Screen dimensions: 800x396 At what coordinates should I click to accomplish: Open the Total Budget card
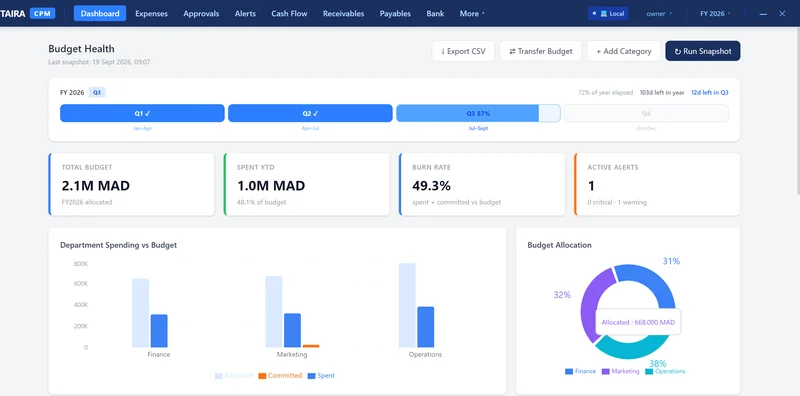coord(132,184)
